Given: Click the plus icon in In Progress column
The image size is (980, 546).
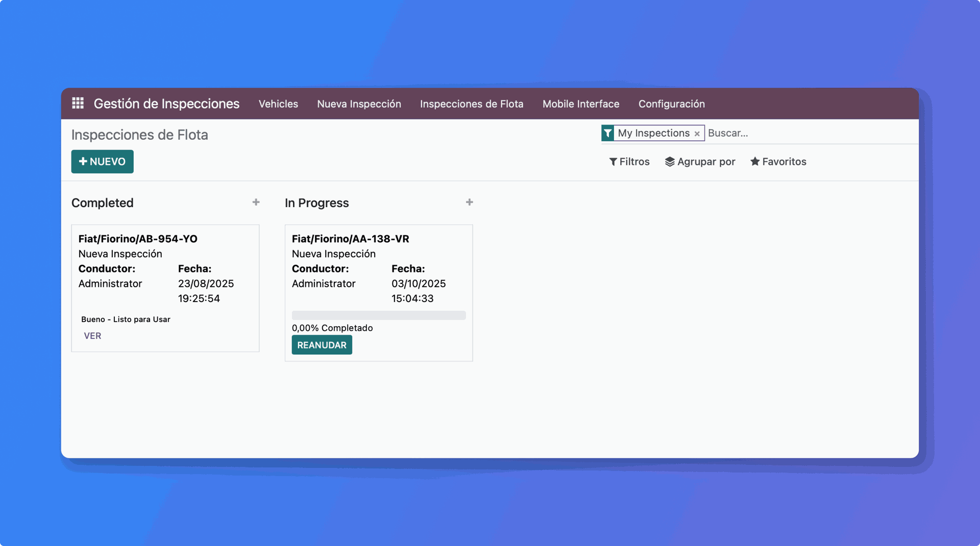Looking at the screenshot, I should pos(469,203).
